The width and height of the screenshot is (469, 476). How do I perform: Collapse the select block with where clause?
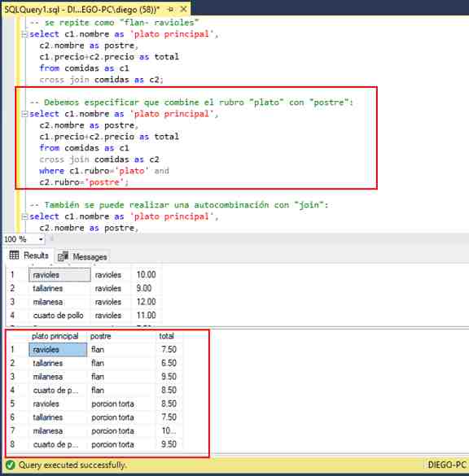pyautogui.click(x=25, y=114)
